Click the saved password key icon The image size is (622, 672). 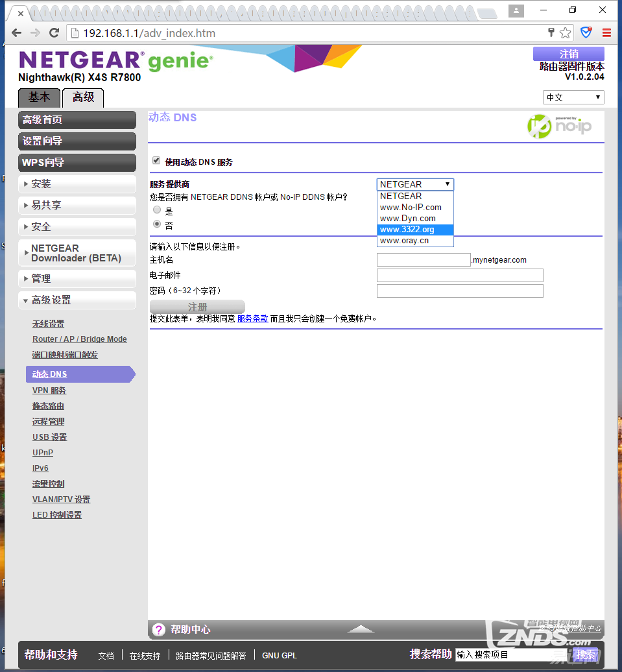click(x=551, y=33)
